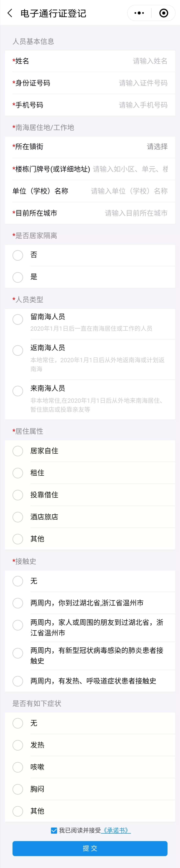Choose 租住 under 居住属性
180x868 pixels.
click(x=18, y=473)
